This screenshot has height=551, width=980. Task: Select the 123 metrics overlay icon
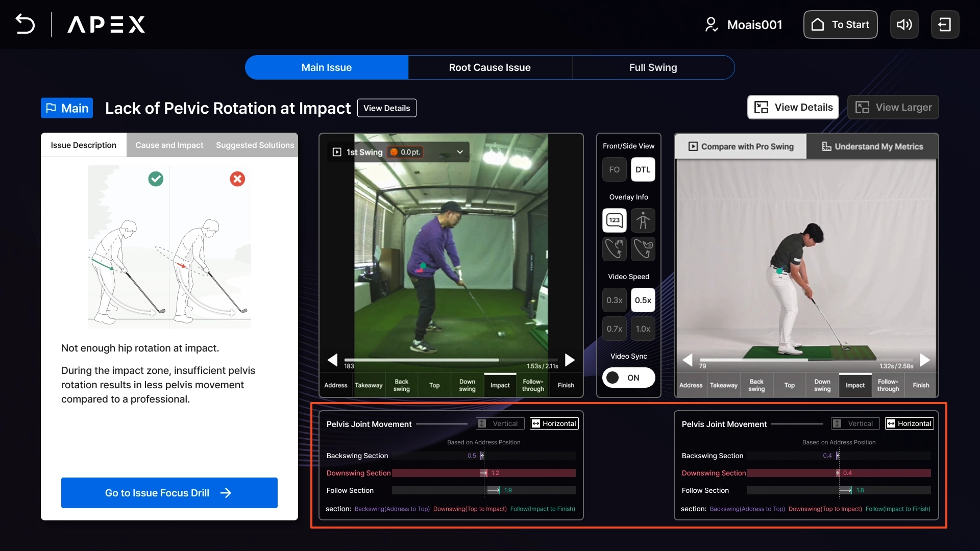614,220
